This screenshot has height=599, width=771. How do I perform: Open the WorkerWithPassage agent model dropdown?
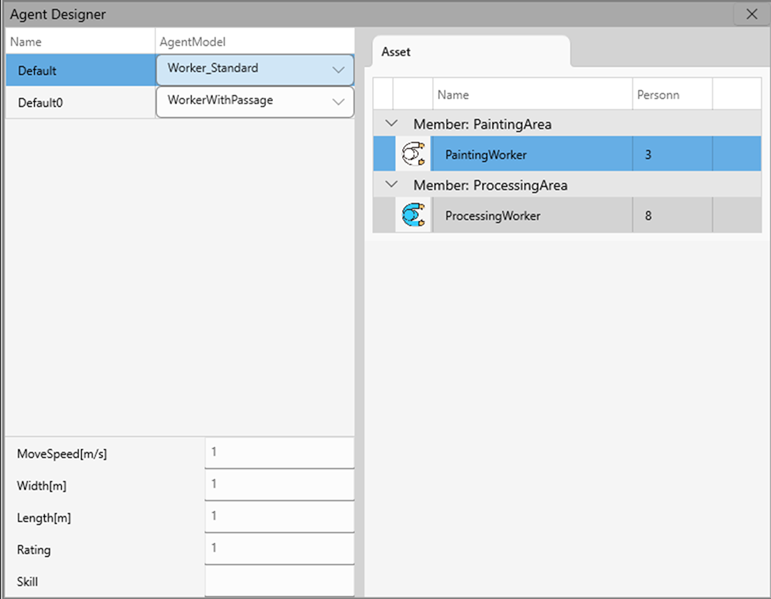point(337,101)
